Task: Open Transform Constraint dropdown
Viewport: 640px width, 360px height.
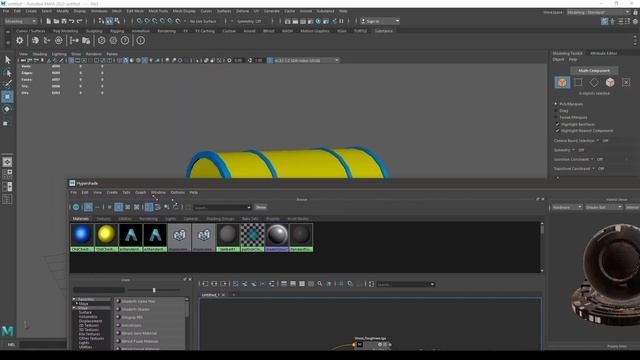Action: tap(593, 169)
